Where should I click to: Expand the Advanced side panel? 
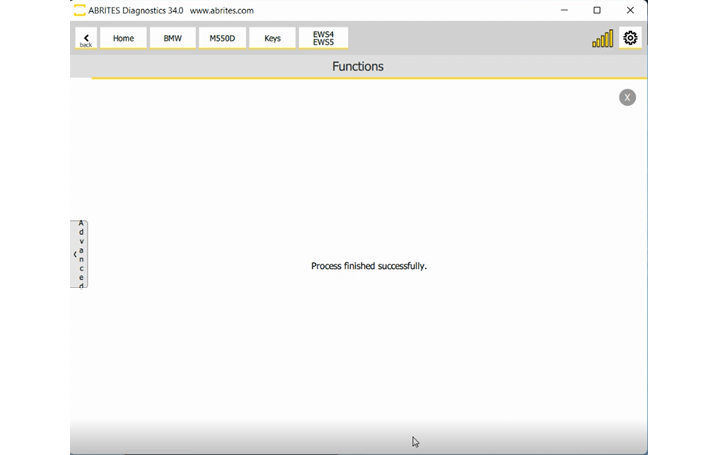tap(79, 254)
